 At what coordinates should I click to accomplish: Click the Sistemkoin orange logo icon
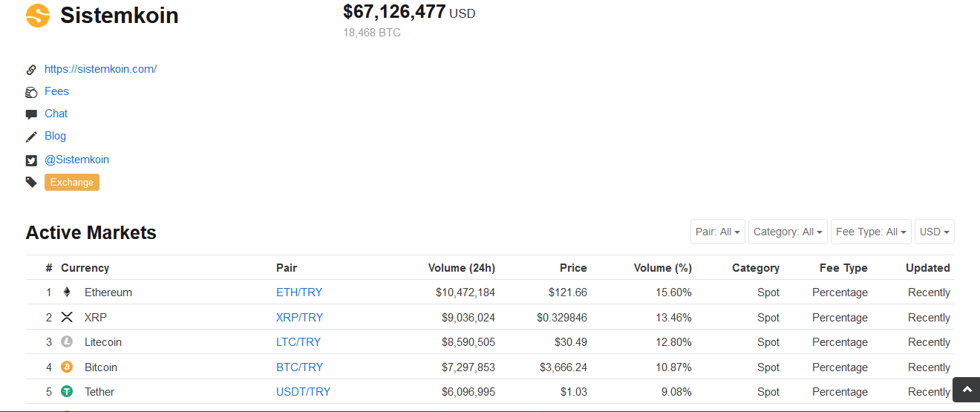[38, 16]
